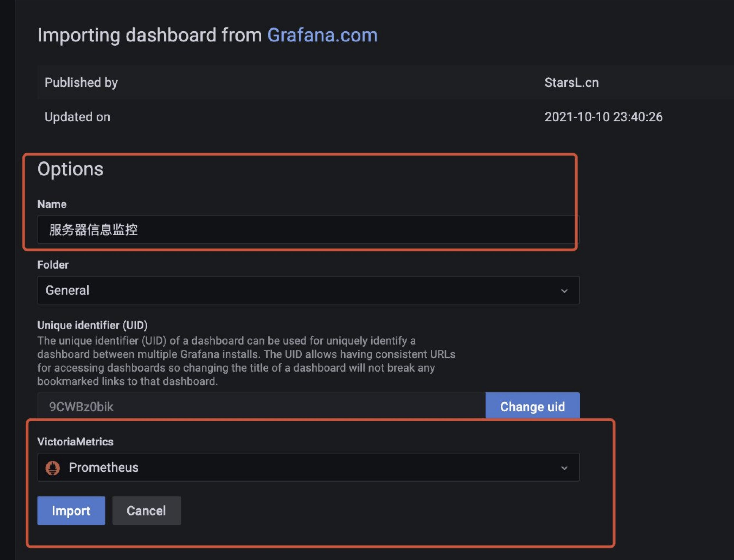Click the Folder dropdown chevron arrow
The image size is (734, 560).
click(564, 291)
